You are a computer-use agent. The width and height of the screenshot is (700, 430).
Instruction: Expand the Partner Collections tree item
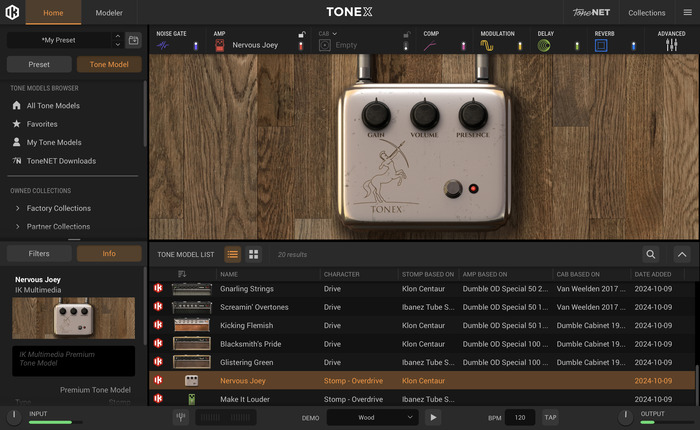pyautogui.click(x=18, y=226)
